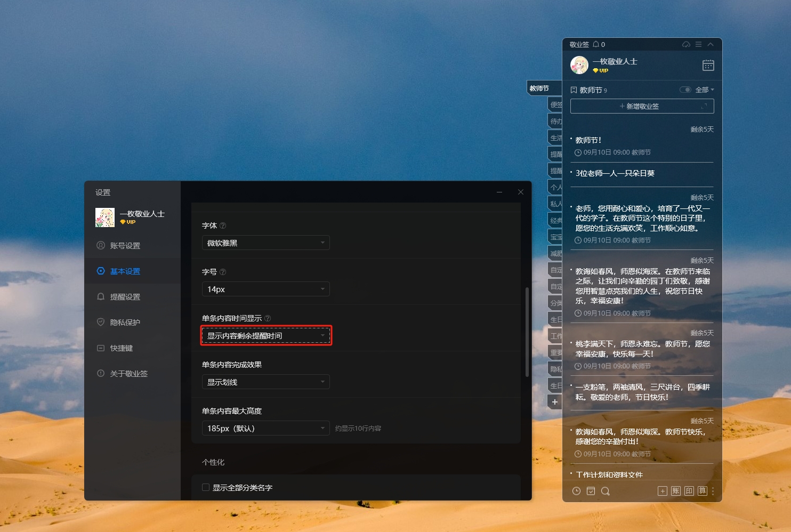
Task: Click the username 一枚敬业人士 in 敬业签 panel
Action: click(615, 61)
